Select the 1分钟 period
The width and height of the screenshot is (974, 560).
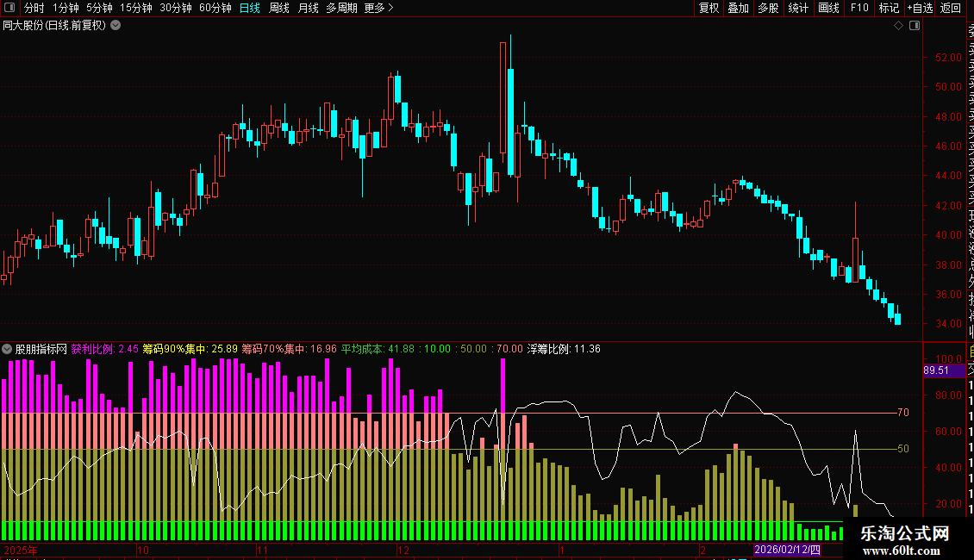click(x=66, y=8)
